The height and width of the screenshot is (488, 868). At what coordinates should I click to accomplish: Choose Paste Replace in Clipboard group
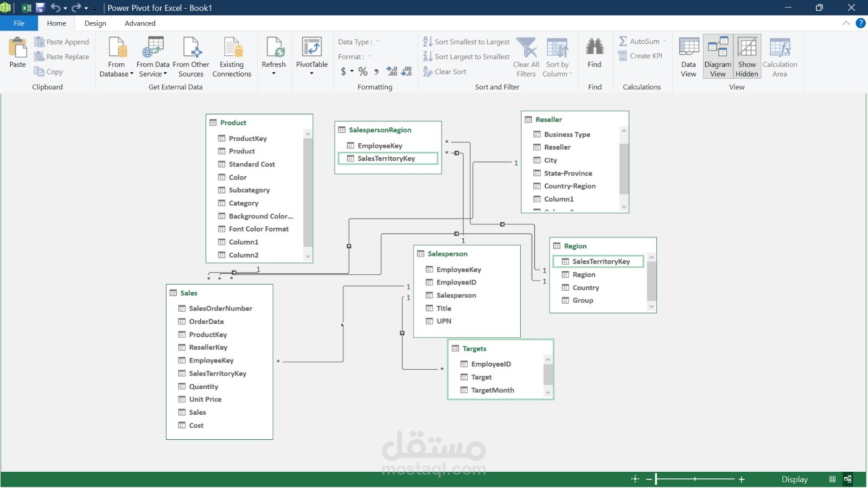pos(61,56)
